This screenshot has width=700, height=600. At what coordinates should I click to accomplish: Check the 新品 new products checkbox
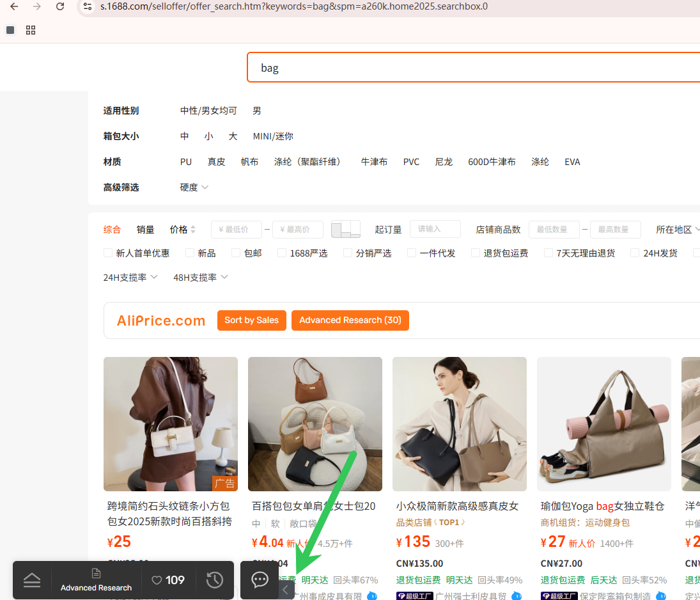[x=190, y=253]
